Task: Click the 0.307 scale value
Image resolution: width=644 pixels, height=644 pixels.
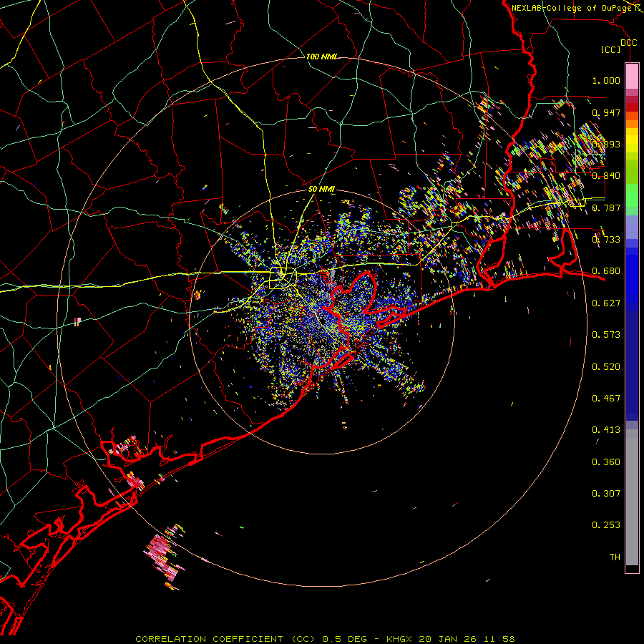Action: (606, 494)
